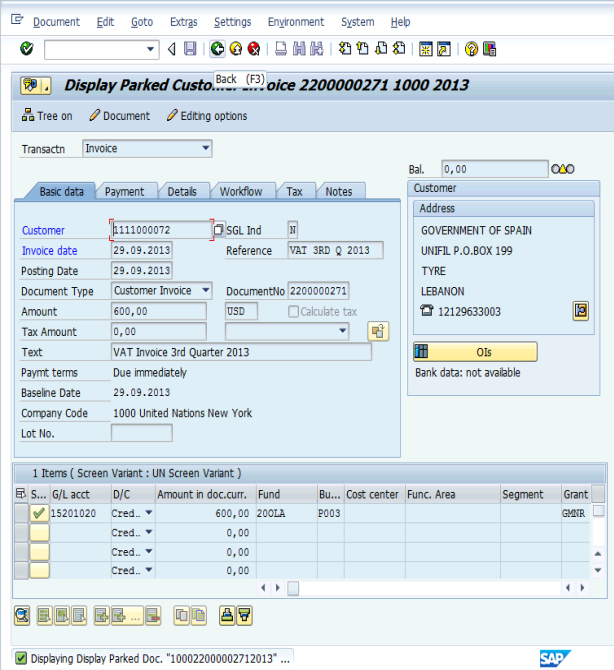Open Help via the question mark icon

(471, 49)
